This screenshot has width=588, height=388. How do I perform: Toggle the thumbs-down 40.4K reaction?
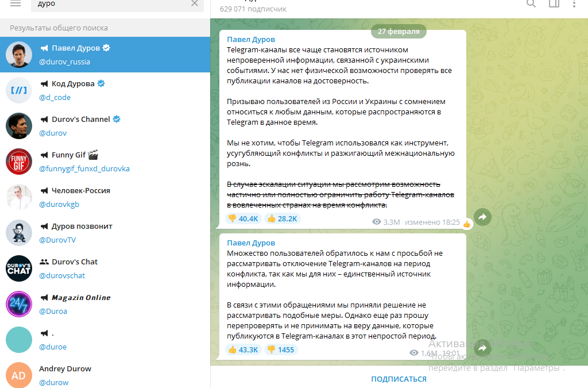point(243,218)
